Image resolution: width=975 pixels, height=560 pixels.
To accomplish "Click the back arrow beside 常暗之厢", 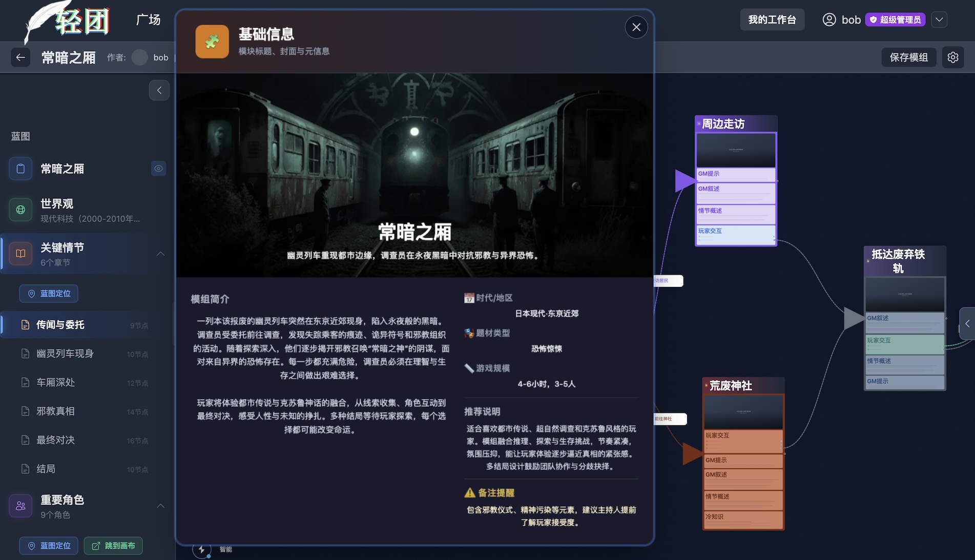I will (x=20, y=57).
